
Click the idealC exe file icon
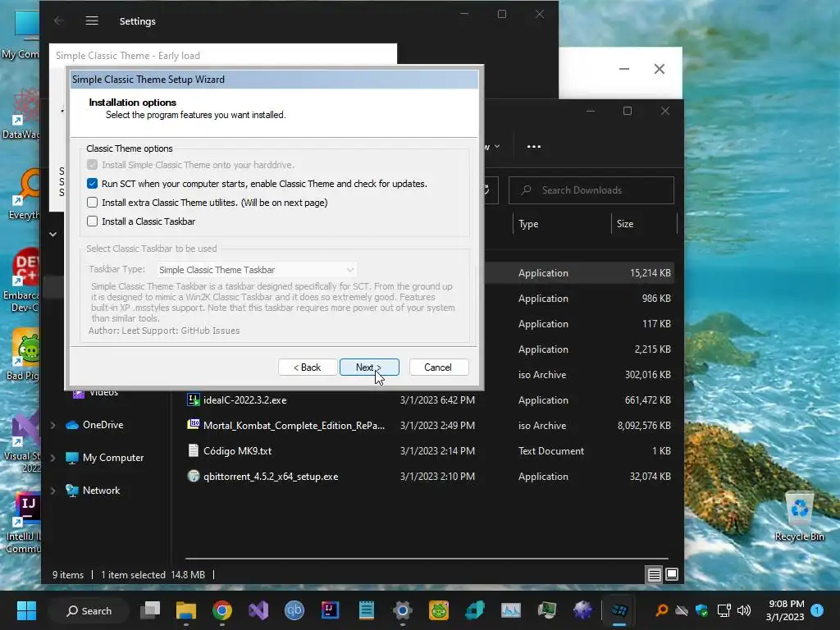coord(194,399)
